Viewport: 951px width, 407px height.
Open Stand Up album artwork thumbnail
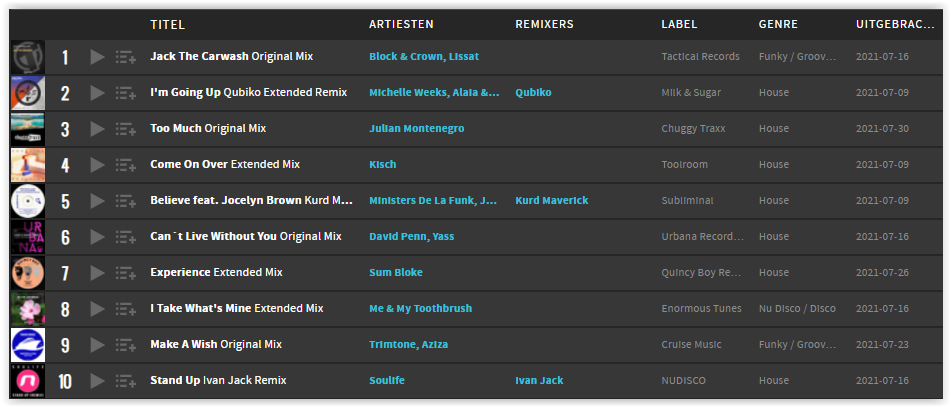(28, 381)
